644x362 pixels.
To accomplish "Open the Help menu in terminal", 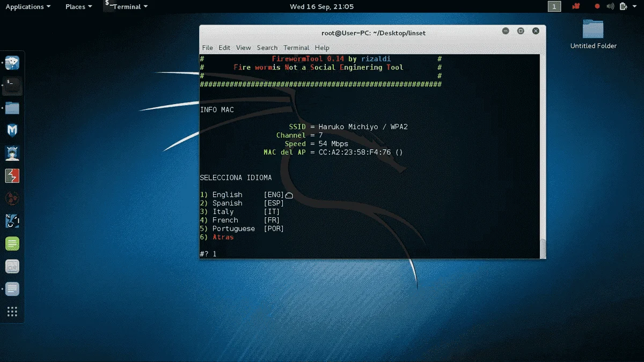I will [x=322, y=48].
